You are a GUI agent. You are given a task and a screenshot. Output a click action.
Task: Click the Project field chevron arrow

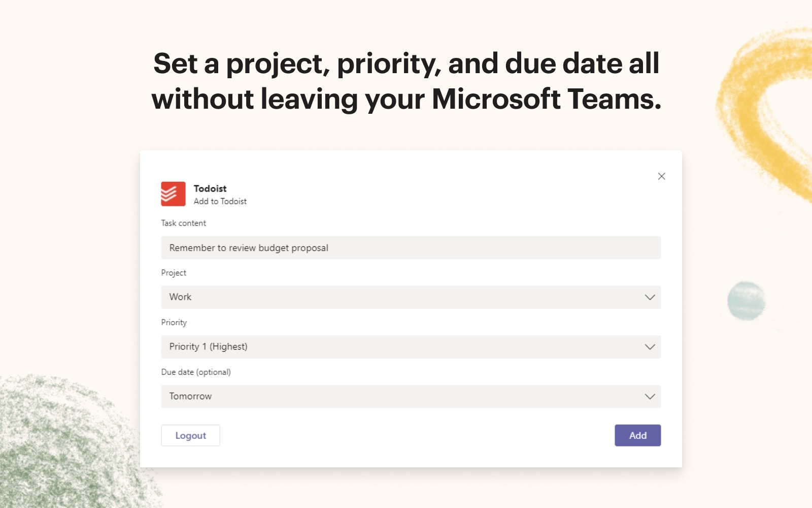[650, 297]
